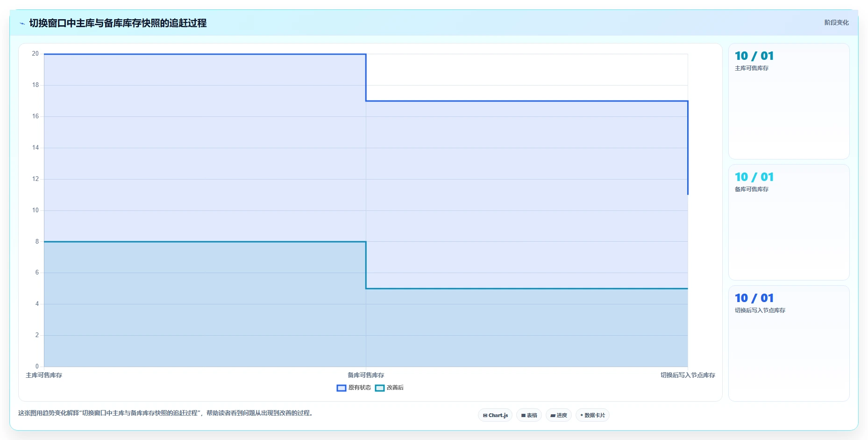Click the description text below the chart
The height and width of the screenshot is (440, 868).
(166, 413)
